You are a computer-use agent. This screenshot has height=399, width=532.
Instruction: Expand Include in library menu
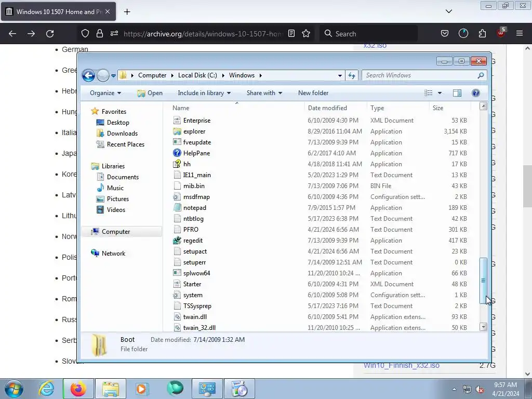[x=204, y=93]
